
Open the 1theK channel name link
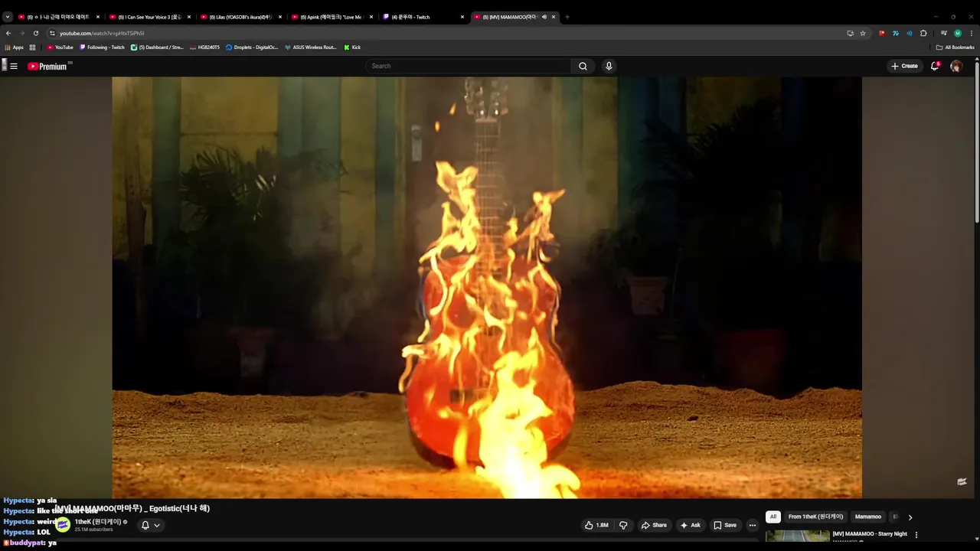(98, 522)
